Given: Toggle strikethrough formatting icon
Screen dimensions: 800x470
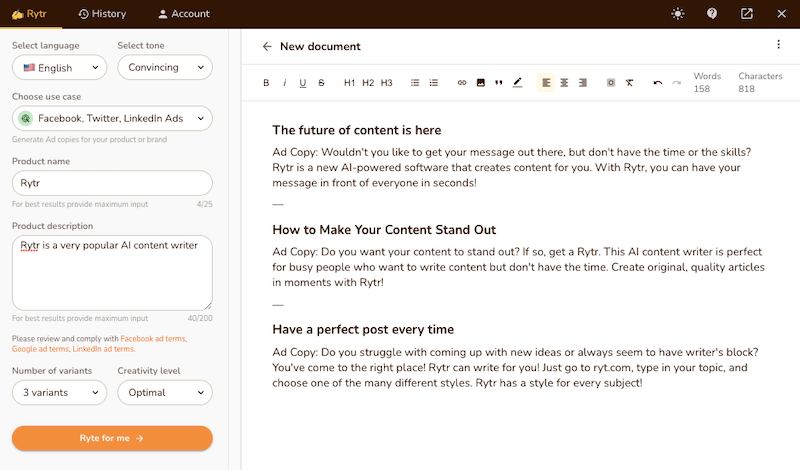Looking at the screenshot, I should coord(321,83).
